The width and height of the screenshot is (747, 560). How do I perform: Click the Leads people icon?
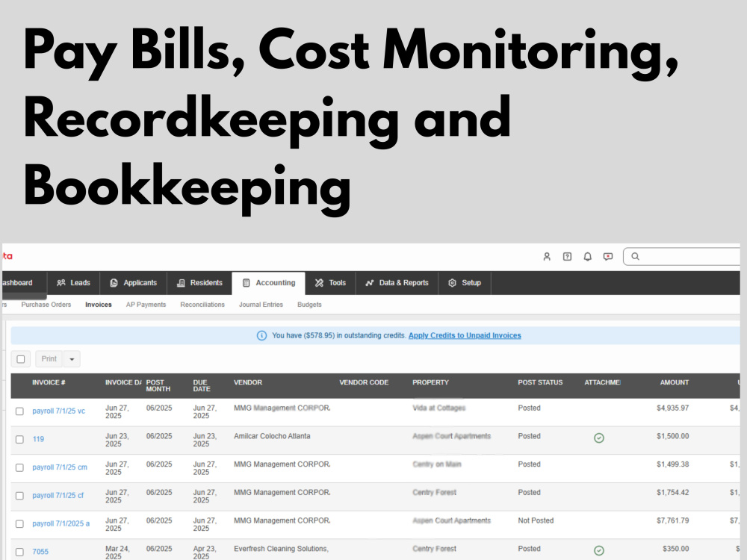tap(61, 283)
